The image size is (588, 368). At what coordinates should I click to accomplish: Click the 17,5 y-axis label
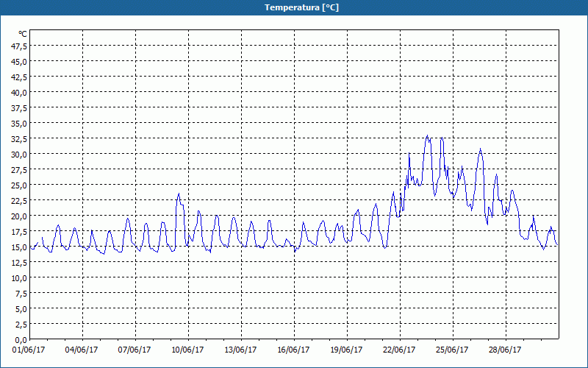click(x=20, y=232)
